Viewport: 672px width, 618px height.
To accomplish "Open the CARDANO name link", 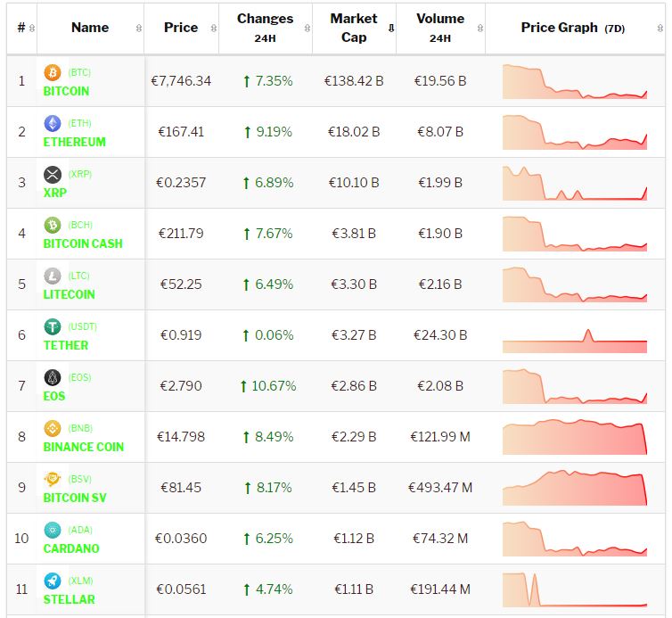I will pyautogui.click(x=71, y=548).
